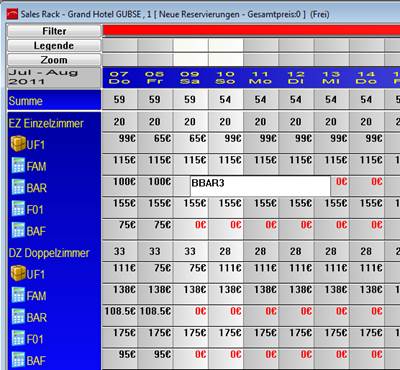Select the Summe row header

click(54, 100)
